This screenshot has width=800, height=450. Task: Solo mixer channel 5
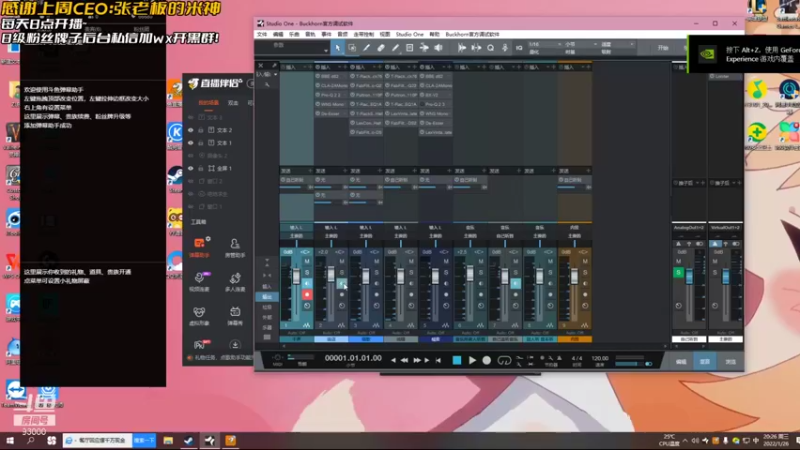(446, 272)
